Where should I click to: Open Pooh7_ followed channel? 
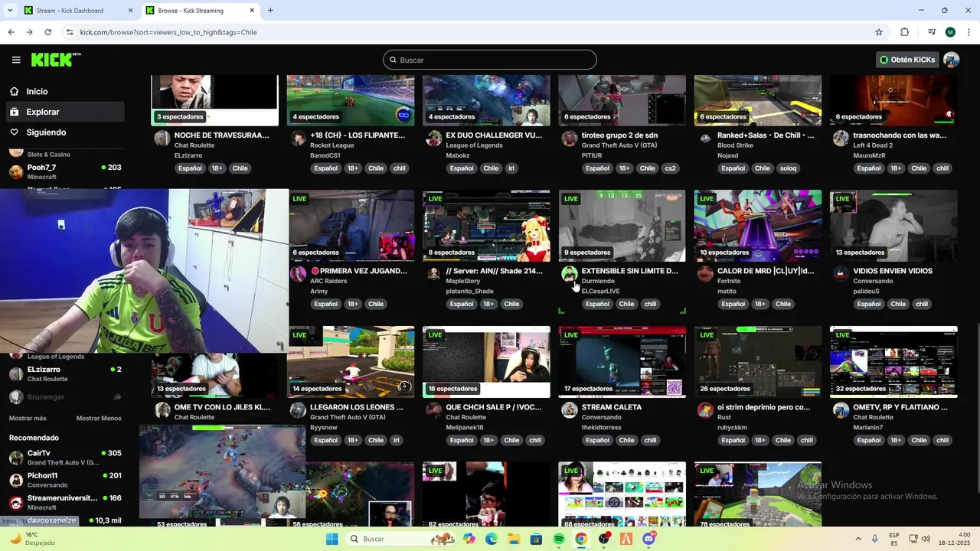65,172
